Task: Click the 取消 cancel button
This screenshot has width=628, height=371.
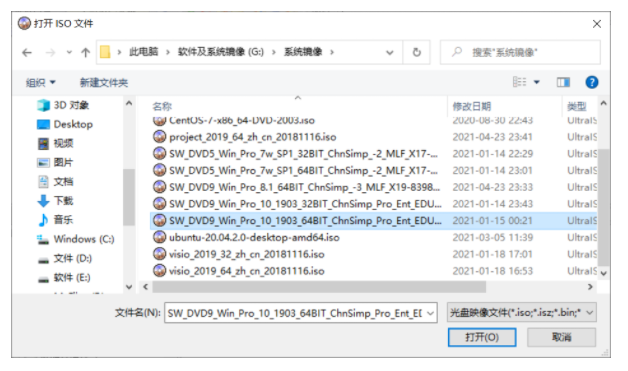Action: click(x=561, y=337)
